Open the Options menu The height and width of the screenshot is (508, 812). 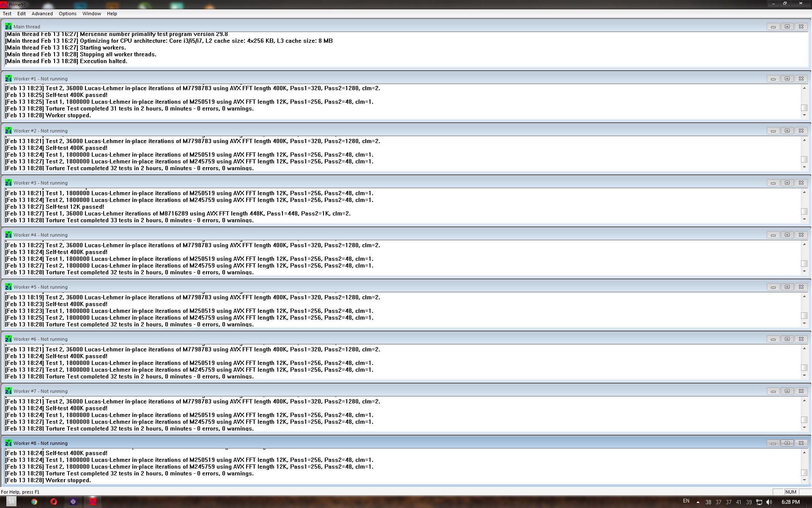tap(68, 14)
